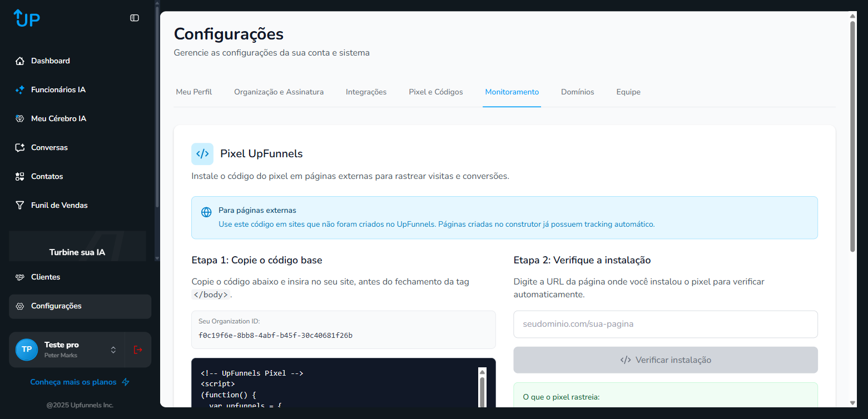This screenshot has width=868, height=419.
Task: Click the Organization ID value text
Action: pos(275,336)
